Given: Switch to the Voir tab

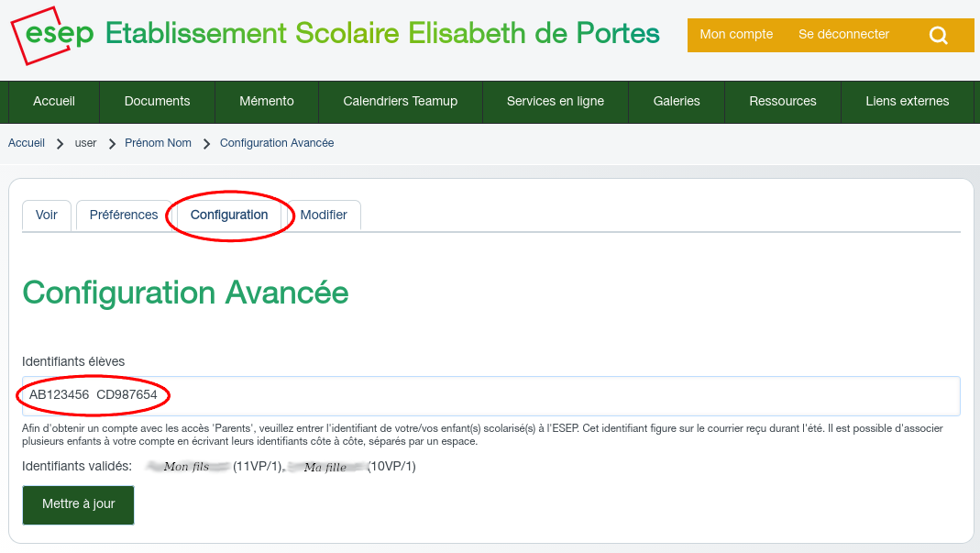Looking at the screenshot, I should [x=46, y=216].
